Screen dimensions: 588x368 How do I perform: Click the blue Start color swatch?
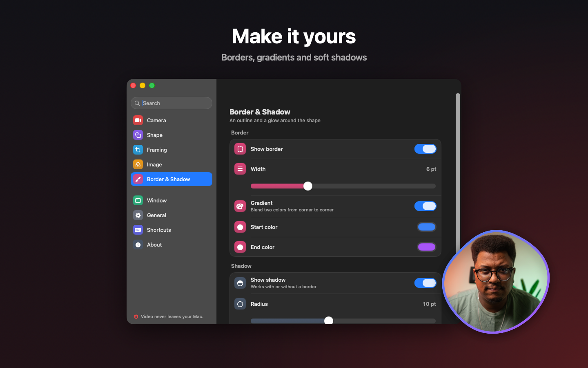pyautogui.click(x=427, y=227)
